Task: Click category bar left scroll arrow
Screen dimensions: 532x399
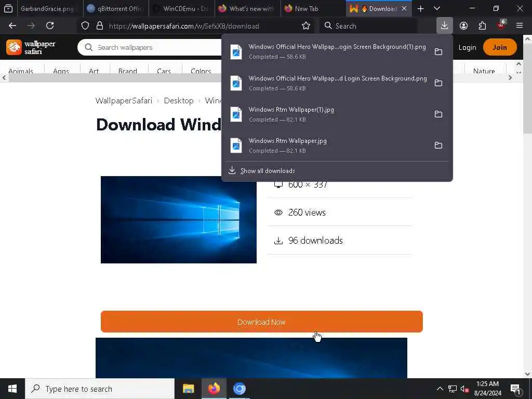Action: (4, 78)
